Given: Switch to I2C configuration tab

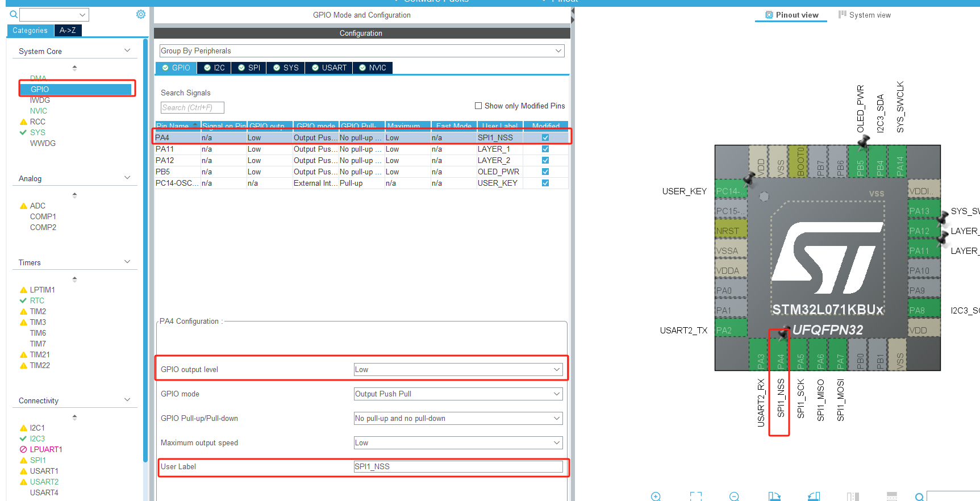Looking at the screenshot, I should [x=214, y=68].
